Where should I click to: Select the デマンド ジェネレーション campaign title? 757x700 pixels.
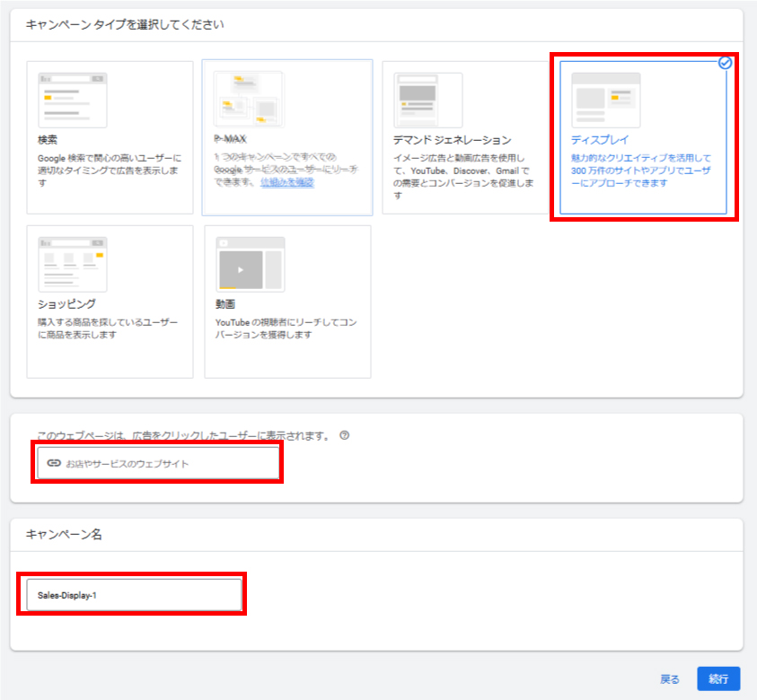(x=452, y=141)
